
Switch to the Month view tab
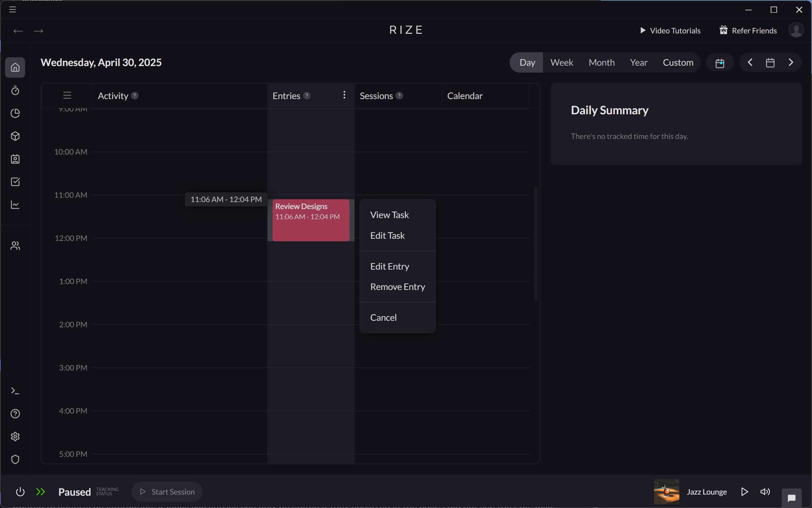601,62
